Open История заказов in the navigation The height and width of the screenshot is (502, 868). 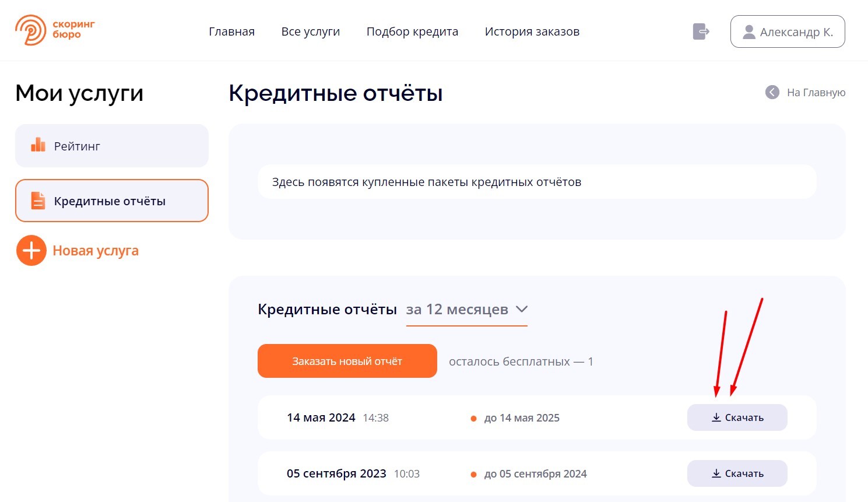532,31
